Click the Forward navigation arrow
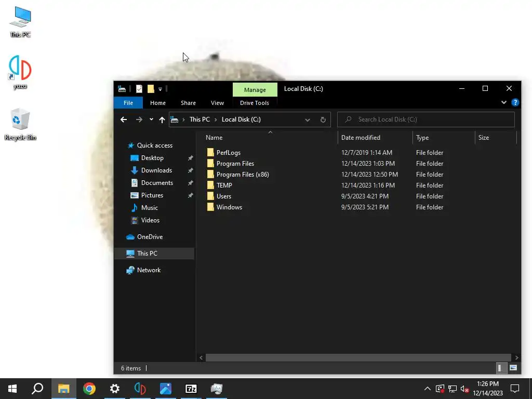This screenshot has height=399, width=532. click(139, 119)
